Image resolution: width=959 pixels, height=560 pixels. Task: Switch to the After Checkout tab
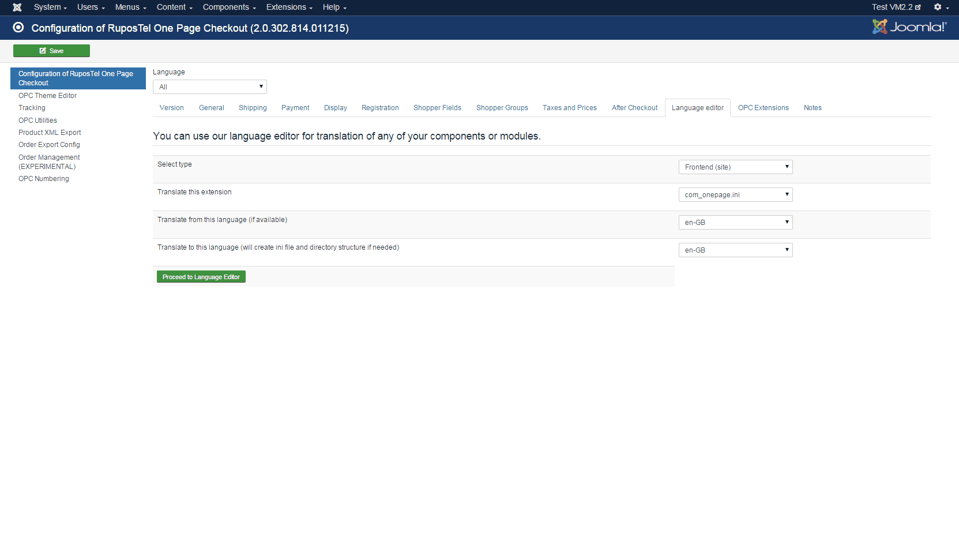tap(635, 108)
